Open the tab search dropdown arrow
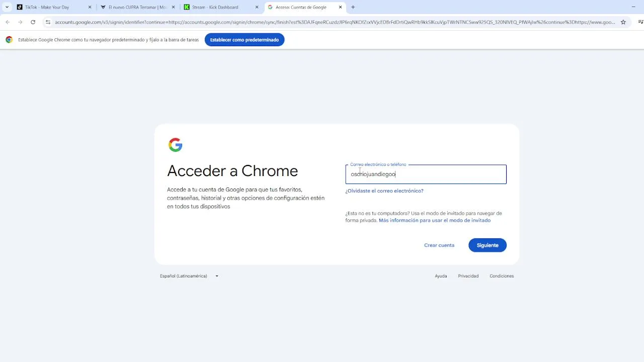Viewport: 644px width, 362px height. point(7,7)
